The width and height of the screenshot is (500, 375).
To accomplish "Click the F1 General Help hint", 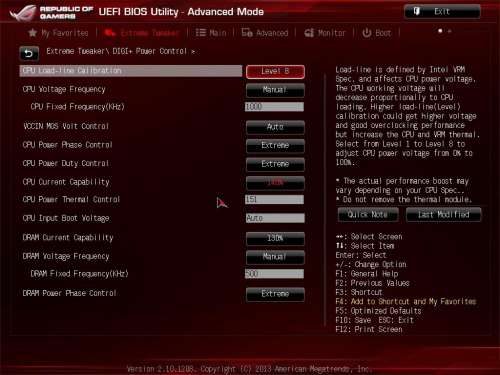I will pyautogui.click(x=367, y=274).
